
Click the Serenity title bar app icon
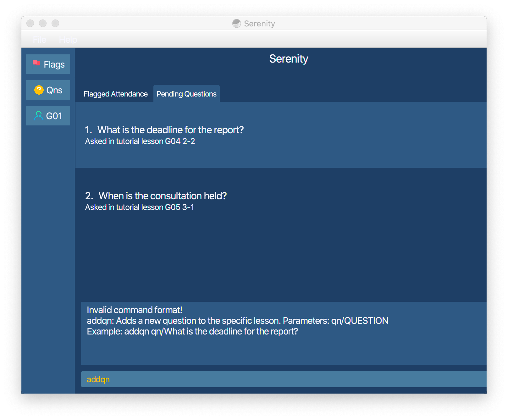[x=236, y=23]
